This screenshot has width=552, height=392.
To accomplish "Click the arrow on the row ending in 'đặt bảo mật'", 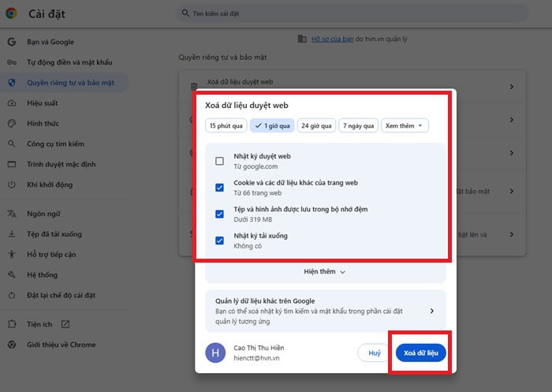I will [x=512, y=191].
